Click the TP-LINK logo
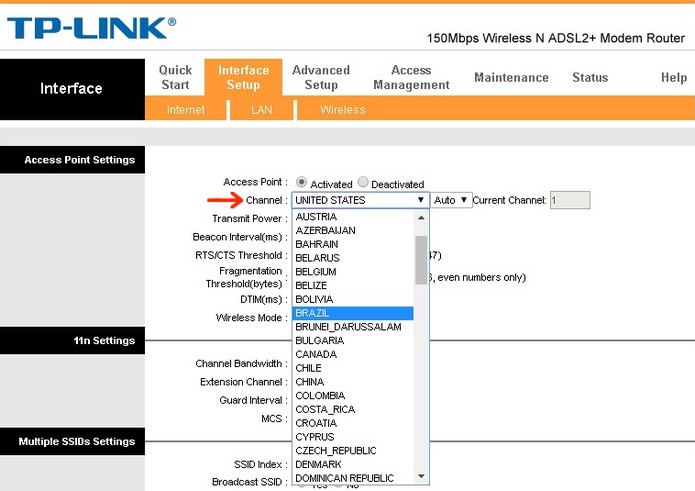Screen dimensions: 695x491 tap(92, 28)
